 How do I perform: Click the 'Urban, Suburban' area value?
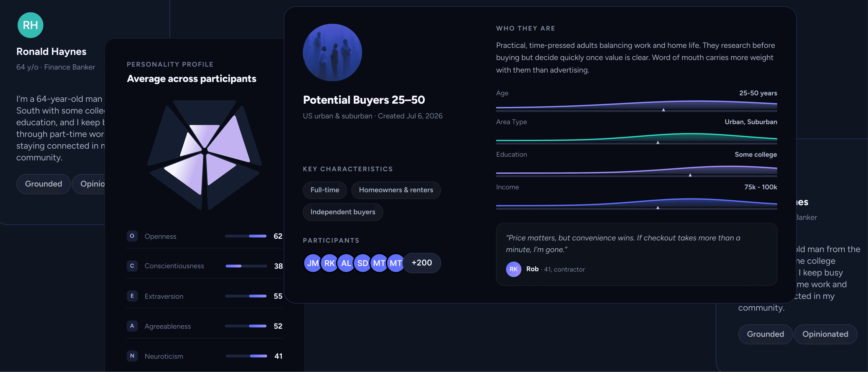751,122
